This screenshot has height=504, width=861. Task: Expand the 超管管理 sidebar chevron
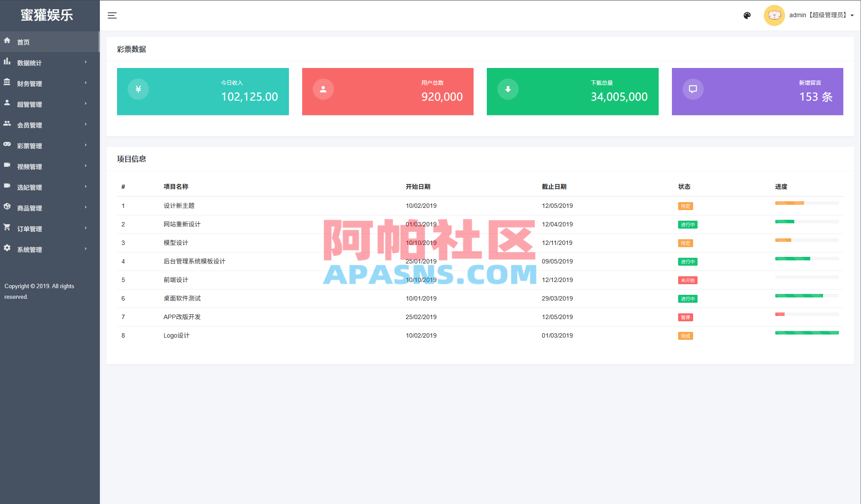[x=86, y=103]
